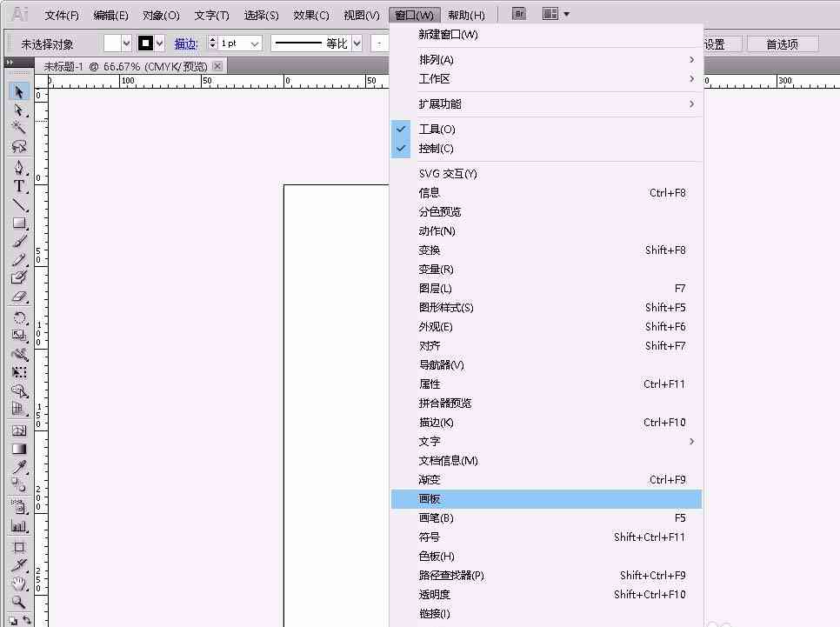Screen dimensions: 840x627
Task: Select the black arrow Selection tool
Action: (x=19, y=91)
